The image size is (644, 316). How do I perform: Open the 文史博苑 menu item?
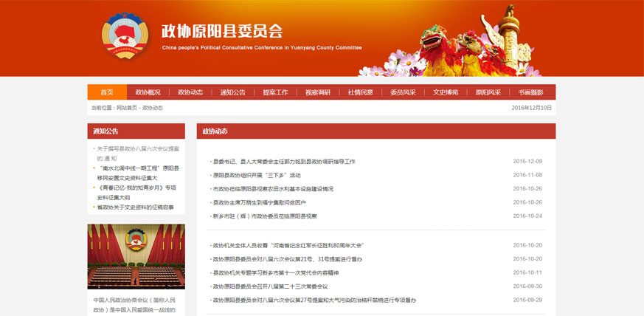[x=446, y=92]
